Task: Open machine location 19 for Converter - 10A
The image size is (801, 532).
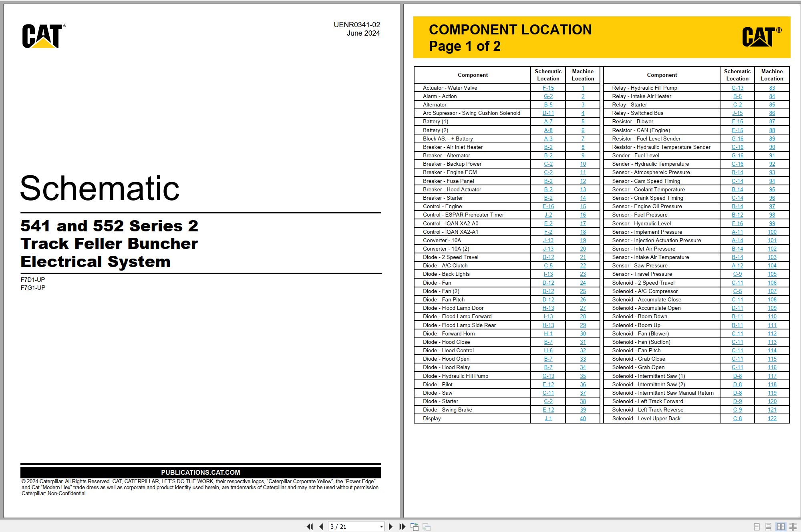Action: pyautogui.click(x=583, y=241)
